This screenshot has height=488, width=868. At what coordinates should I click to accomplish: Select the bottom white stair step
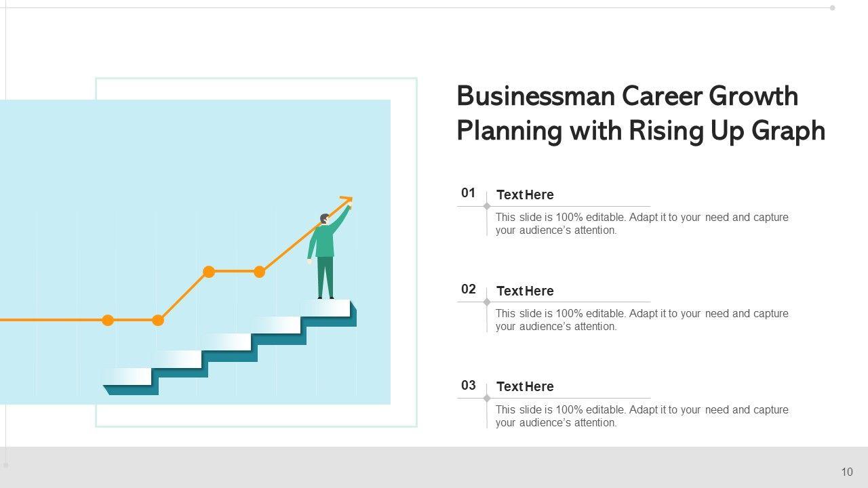pos(127,376)
